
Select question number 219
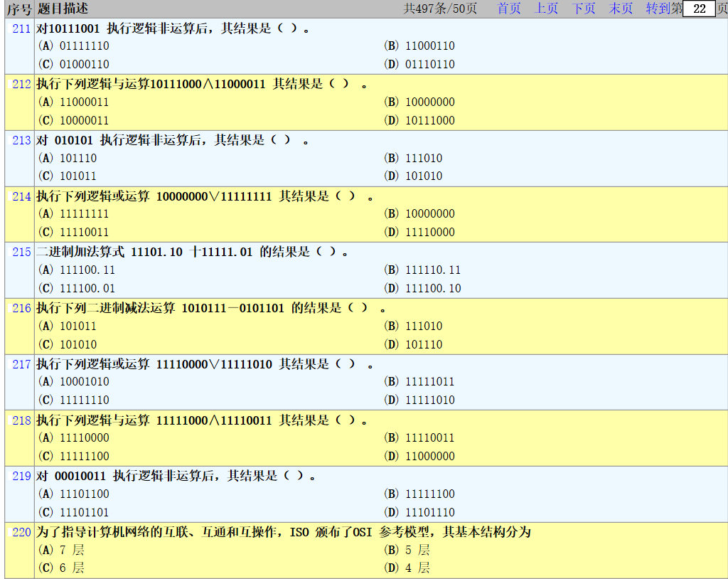point(21,476)
